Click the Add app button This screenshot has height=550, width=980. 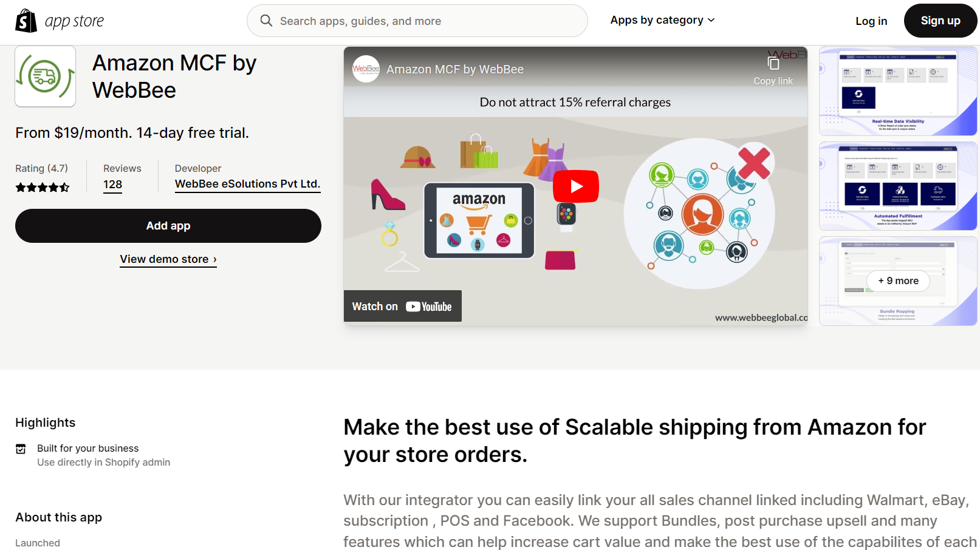point(168,226)
